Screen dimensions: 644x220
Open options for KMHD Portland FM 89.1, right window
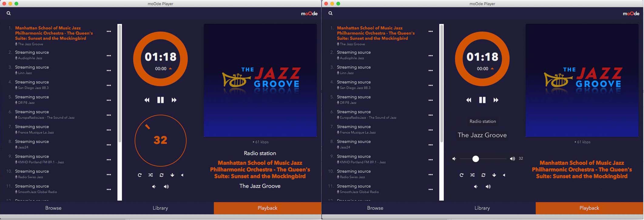pyautogui.click(x=431, y=160)
